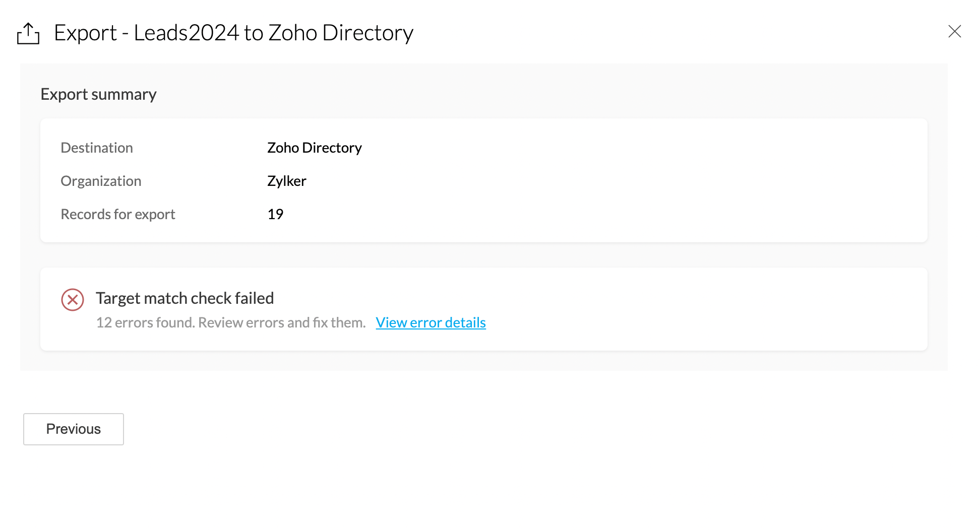Click the Target match check failed heading
Viewport: 980px width, 531px height.
[185, 298]
